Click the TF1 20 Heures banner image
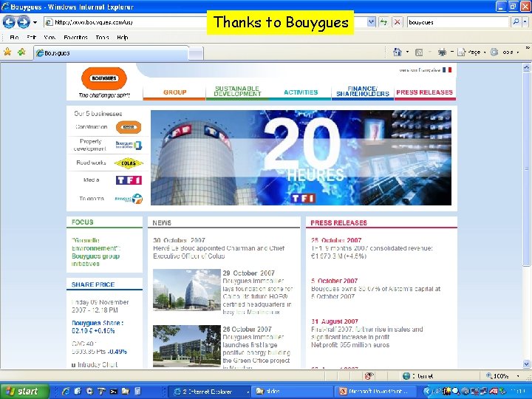Image resolution: width=532 pixels, height=399 pixels. tap(301, 158)
